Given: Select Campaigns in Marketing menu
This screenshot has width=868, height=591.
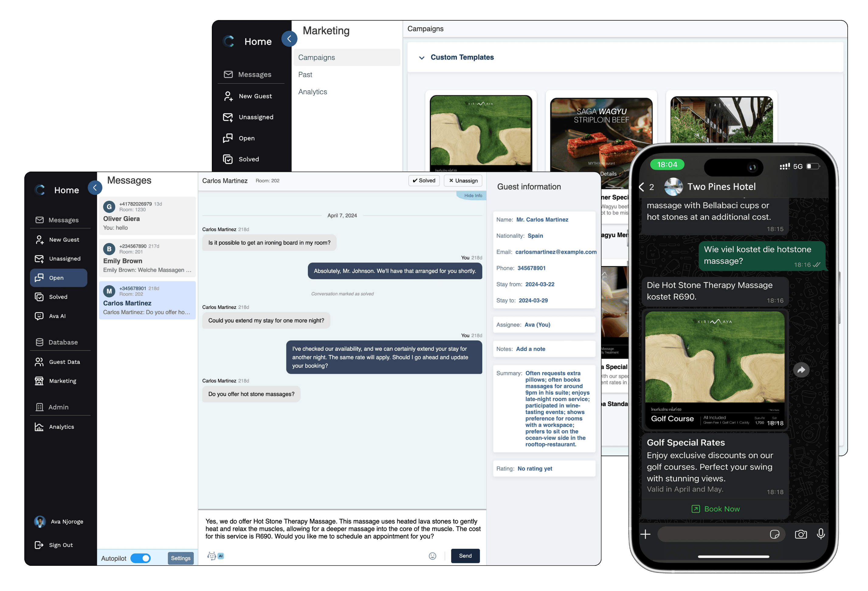Looking at the screenshot, I should click(347, 57).
